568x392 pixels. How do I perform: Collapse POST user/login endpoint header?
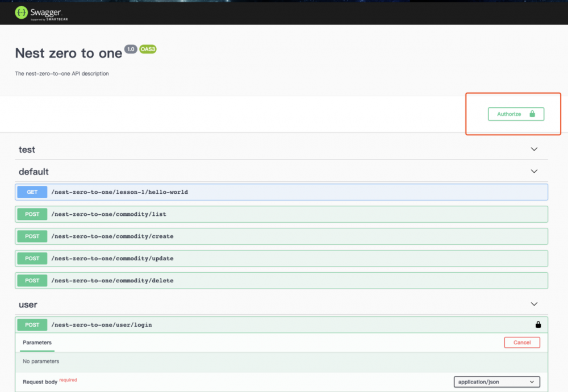[282, 324]
